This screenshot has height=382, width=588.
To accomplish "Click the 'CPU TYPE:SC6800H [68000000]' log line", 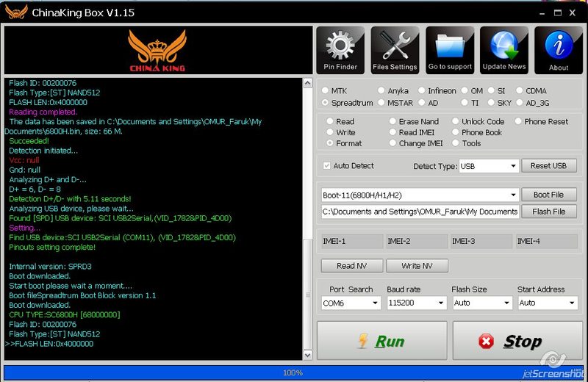I will coord(65,314).
